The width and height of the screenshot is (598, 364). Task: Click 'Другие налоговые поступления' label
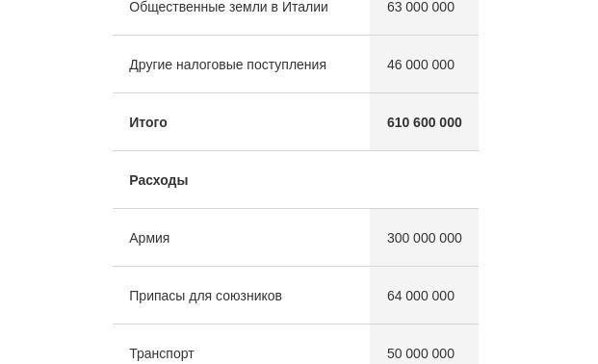pyautogui.click(x=227, y=65)
